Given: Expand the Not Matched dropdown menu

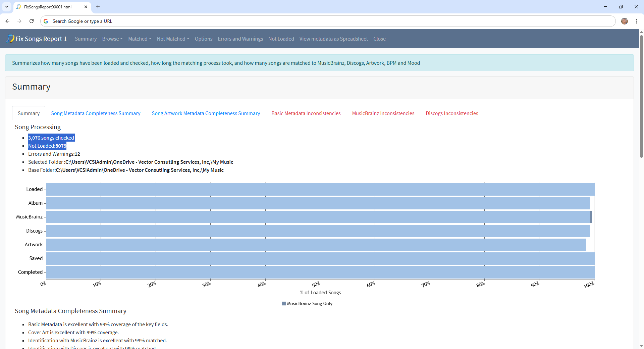Looking at the screenshot, I should (x=173, y=39).
